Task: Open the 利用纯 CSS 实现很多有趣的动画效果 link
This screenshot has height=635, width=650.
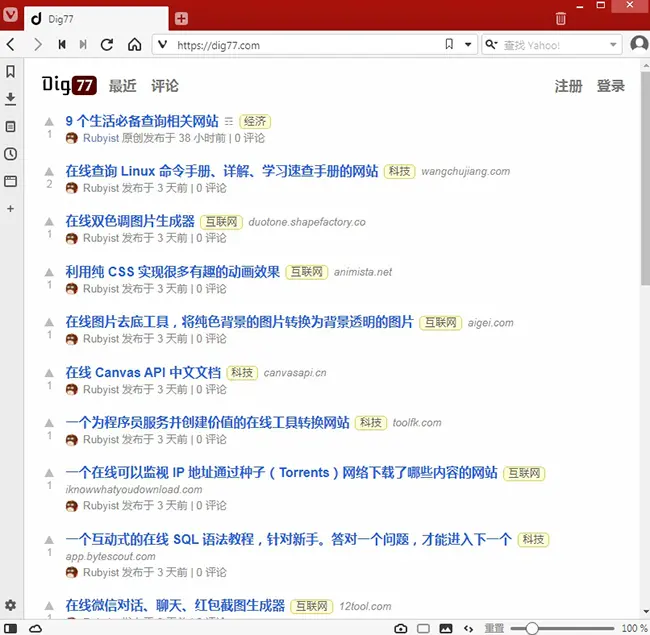Action: 172,271
